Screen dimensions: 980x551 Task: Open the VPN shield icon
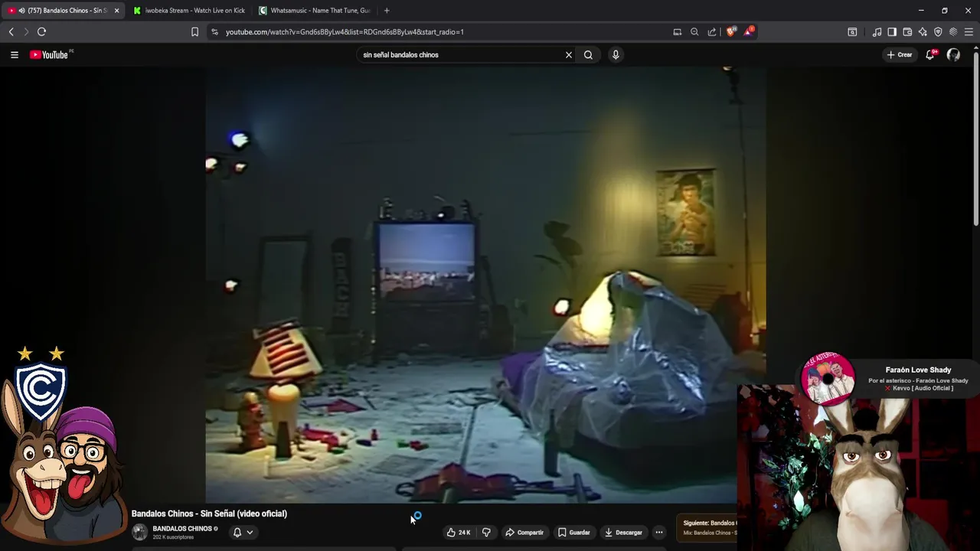pos(938,31)
